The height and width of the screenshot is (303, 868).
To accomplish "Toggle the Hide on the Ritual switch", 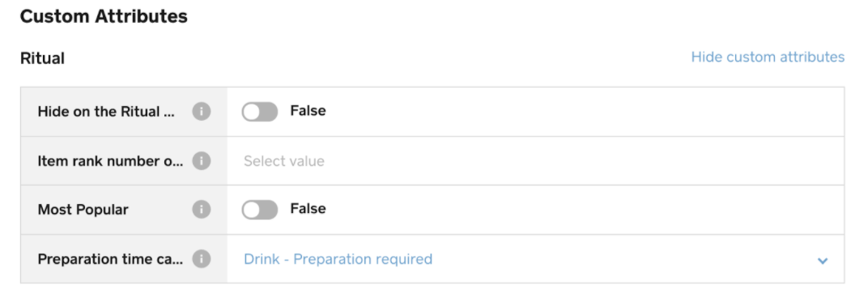I will tap(260, 112).
